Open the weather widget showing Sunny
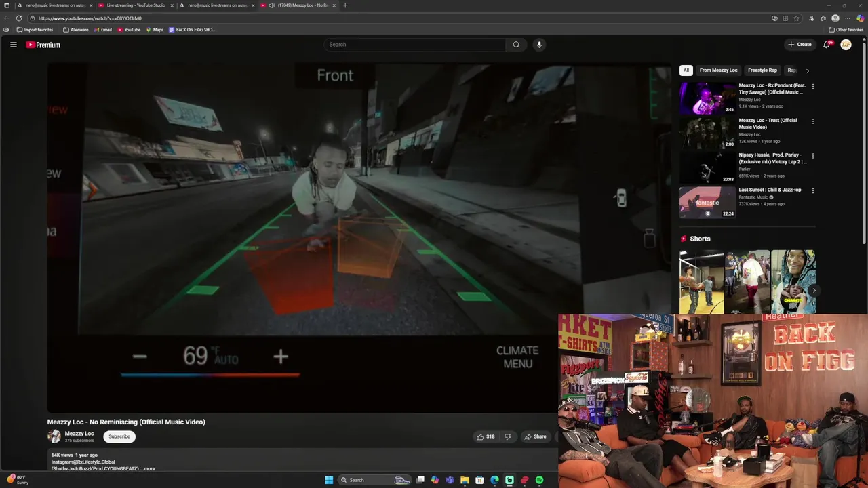 point(18,480)
